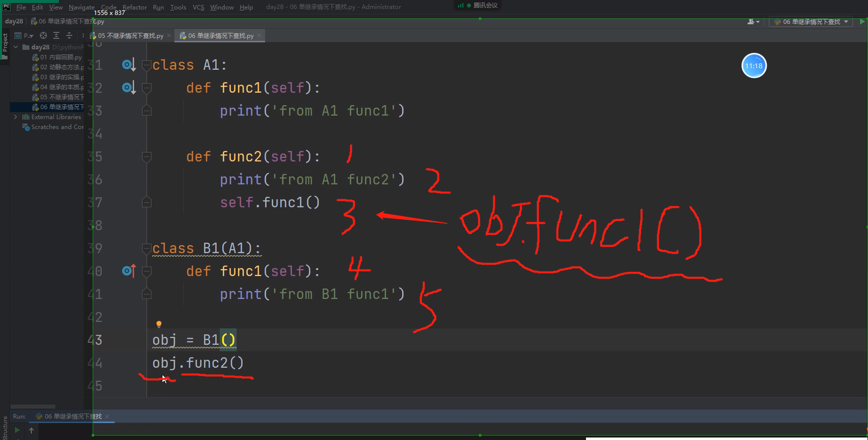The height and width of the screenshot is (440, 868).
Task: Click the fold end marker on line 41
Action: point(146,293)
